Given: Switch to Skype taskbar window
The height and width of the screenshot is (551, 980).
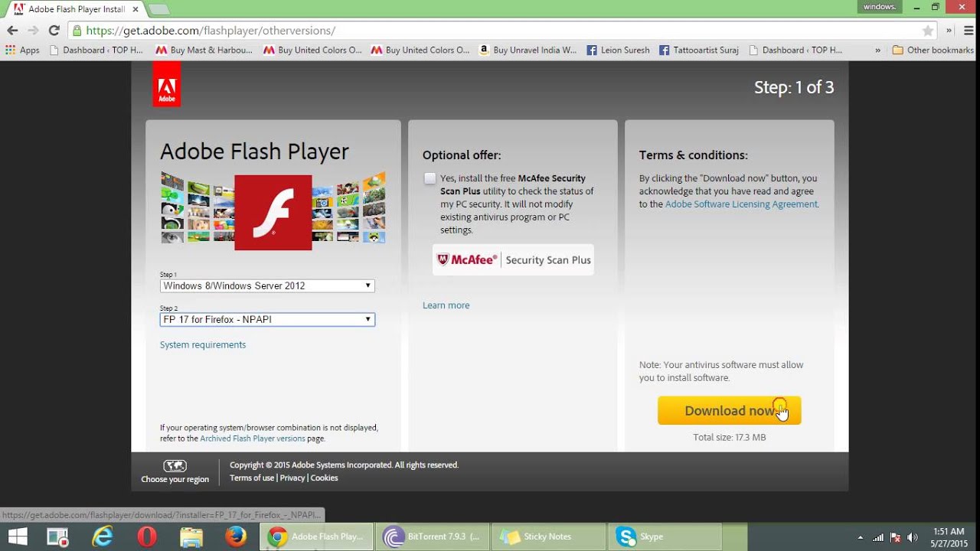Looking at the screenshot, I should (665, 536).
